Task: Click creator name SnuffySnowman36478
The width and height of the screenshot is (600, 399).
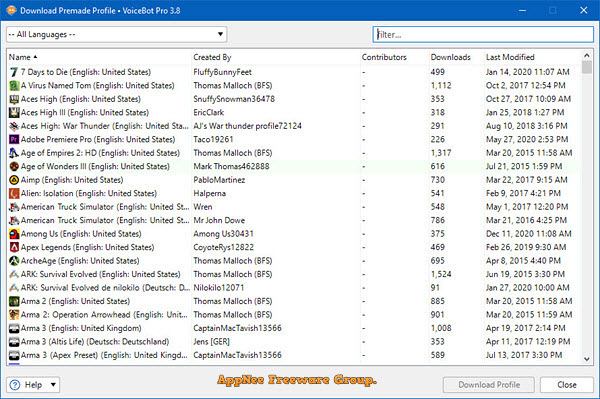Action: pyautogui.click(x=234, y=99)
